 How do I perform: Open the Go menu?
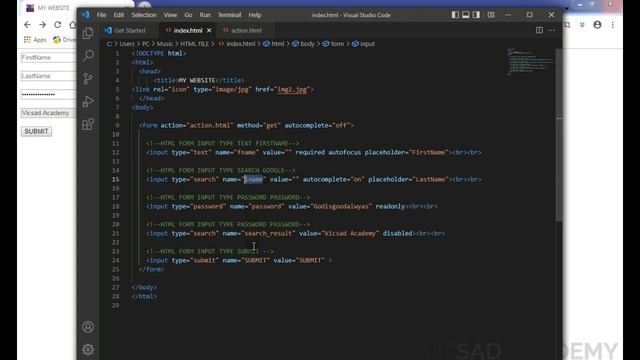tap(188, 15)
